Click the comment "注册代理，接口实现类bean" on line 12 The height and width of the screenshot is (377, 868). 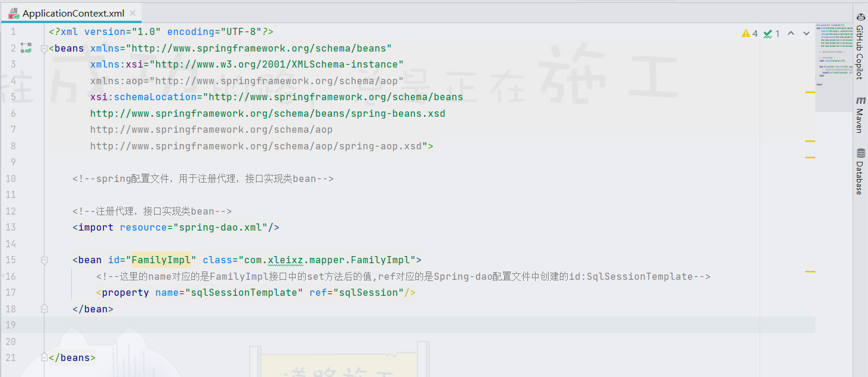152,212
